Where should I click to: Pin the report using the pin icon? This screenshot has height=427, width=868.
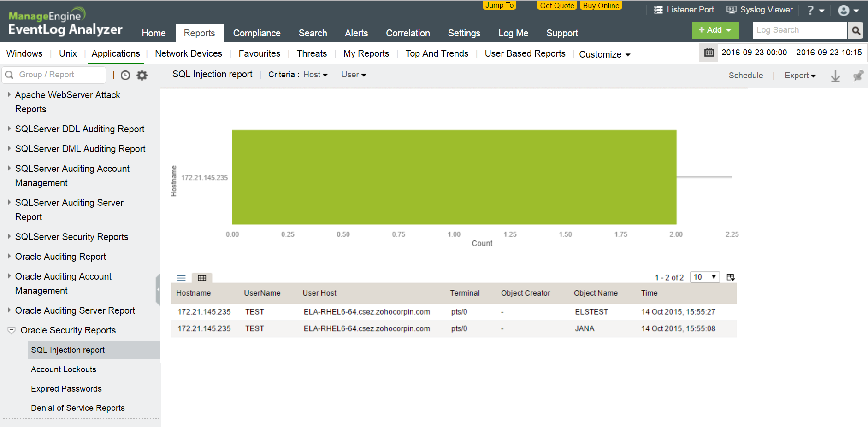[x=857, y=76]
